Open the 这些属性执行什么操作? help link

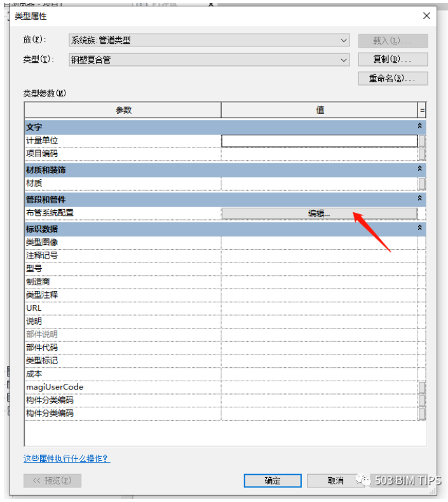click(x=67, y=458)
